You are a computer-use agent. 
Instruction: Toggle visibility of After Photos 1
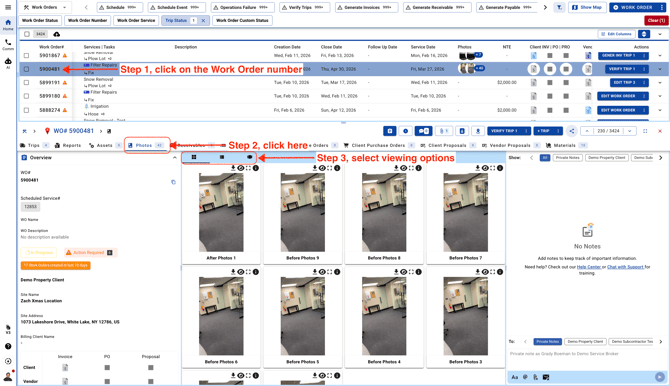[241, 168]
